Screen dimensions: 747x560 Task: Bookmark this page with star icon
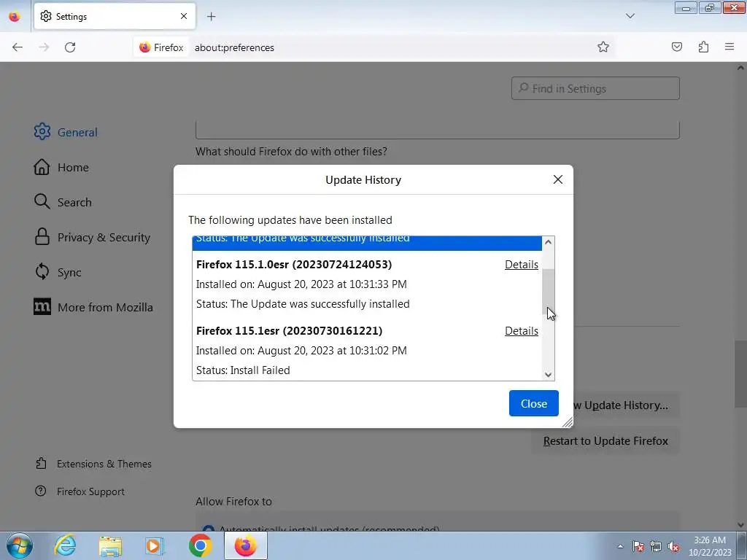point(603,47)
